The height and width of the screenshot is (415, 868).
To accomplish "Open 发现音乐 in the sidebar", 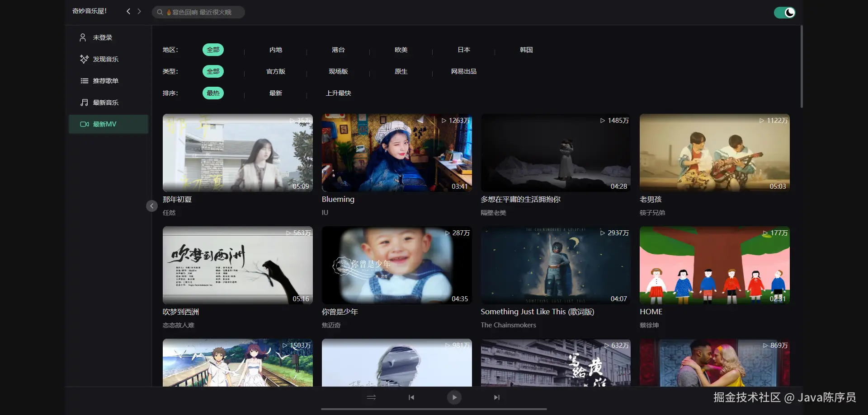I will [x=99, y=59].
